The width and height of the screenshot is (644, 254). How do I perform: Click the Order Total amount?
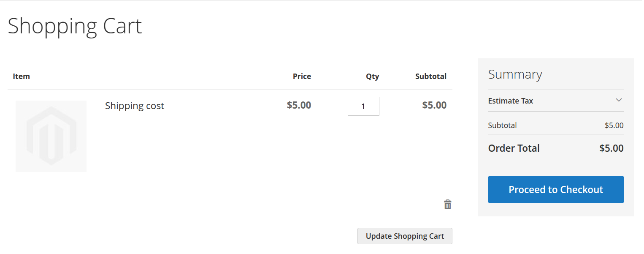click(x=612, y=148)
